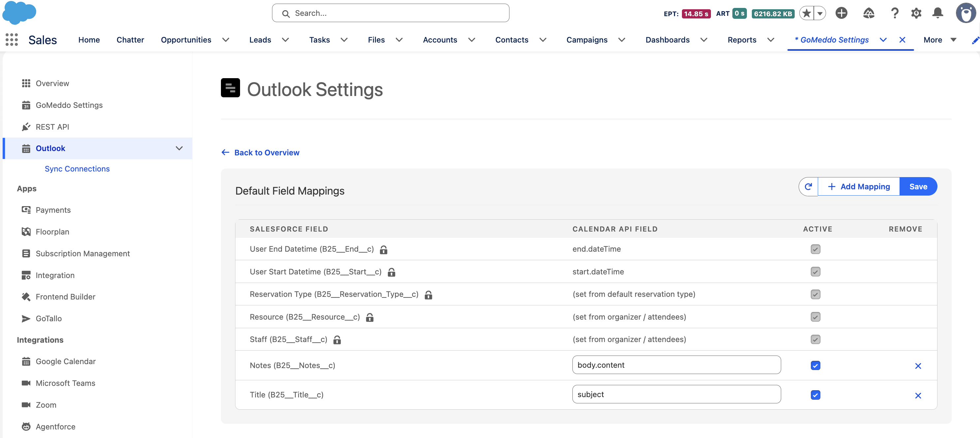Open the Campaigns tab

pos(587,40)
